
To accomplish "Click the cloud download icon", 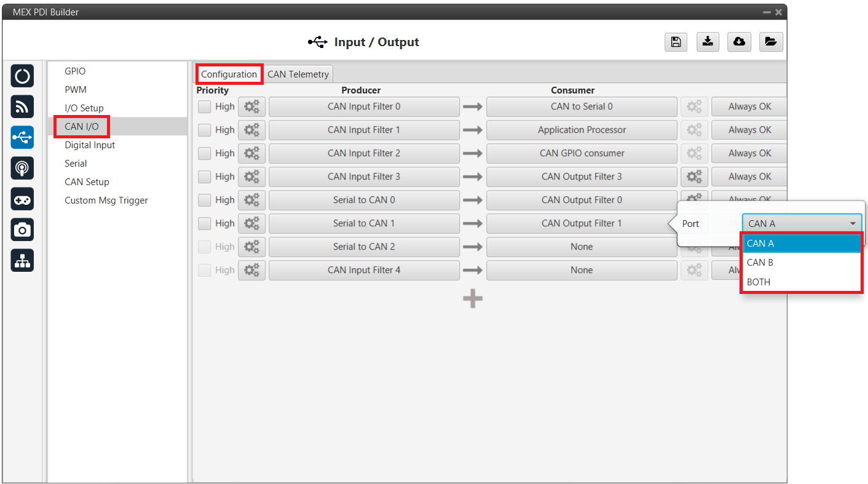I will tap(739, 42).
